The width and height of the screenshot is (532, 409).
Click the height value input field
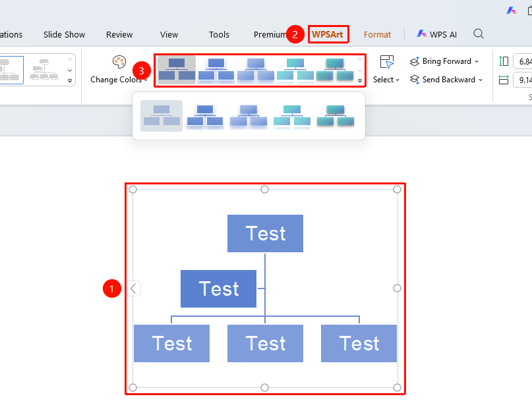point(523,61)
